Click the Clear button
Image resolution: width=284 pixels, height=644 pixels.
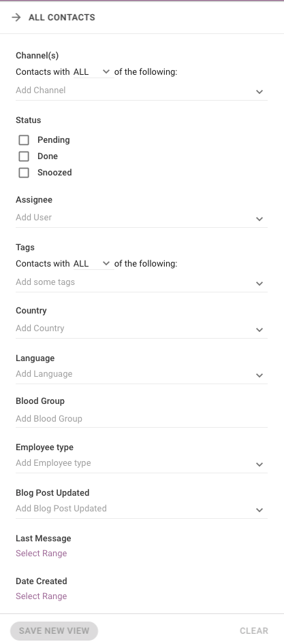click(x=254, y=631)
